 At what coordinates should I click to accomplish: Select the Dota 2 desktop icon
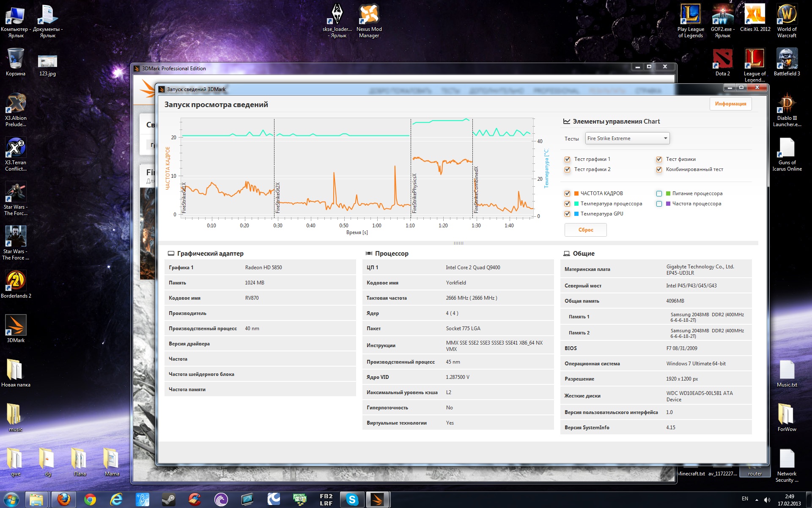pos(722,63)
